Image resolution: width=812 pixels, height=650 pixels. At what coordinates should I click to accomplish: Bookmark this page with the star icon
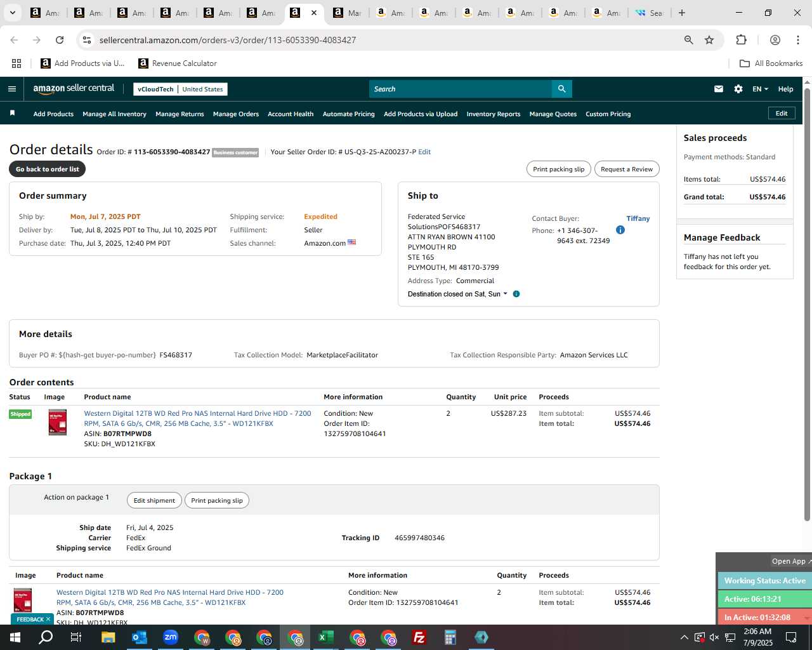[709, 40]
